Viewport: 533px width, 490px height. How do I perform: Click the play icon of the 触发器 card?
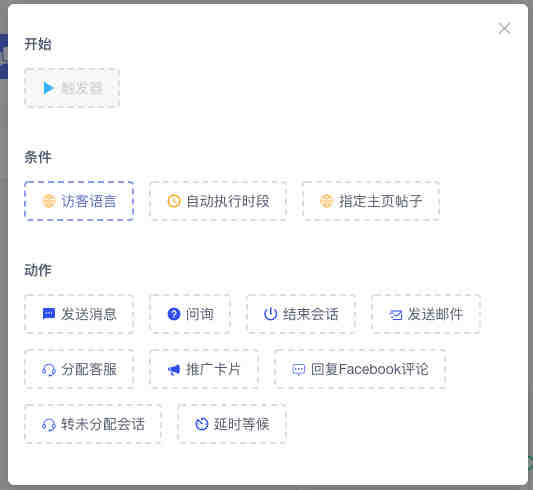[49, 88]
